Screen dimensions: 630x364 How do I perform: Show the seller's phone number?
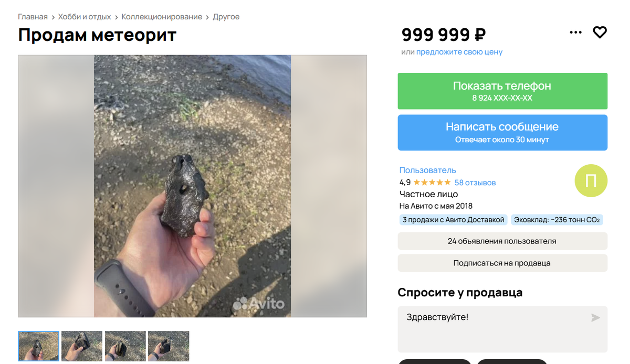coord(502,91)
